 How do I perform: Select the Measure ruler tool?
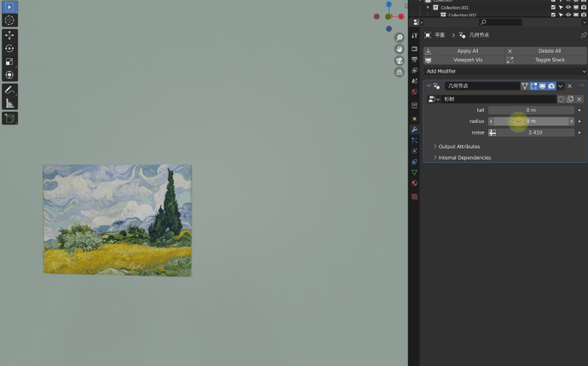coord(9,103)
